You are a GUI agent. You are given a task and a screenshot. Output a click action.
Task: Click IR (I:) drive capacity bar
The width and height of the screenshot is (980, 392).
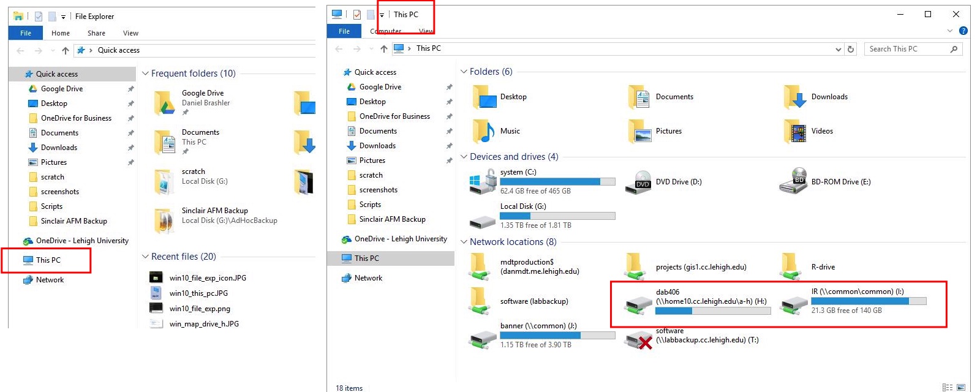click(869, 301)
